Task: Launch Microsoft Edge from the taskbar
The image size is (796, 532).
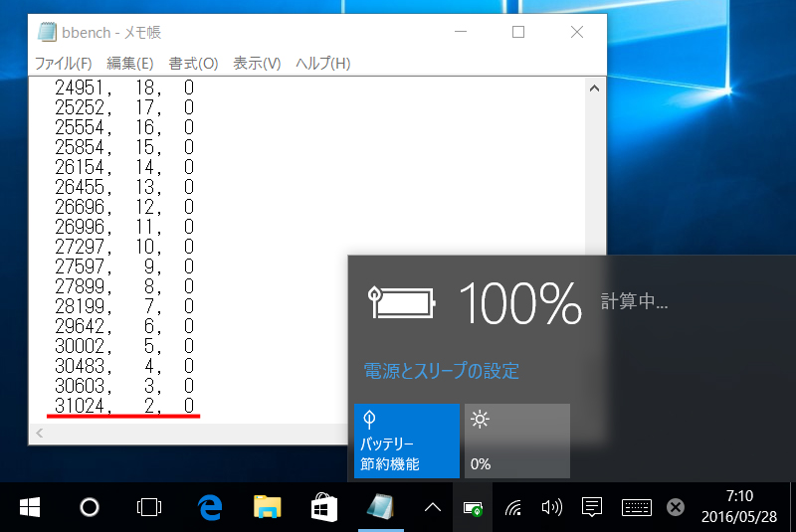Action: [208, 508]
